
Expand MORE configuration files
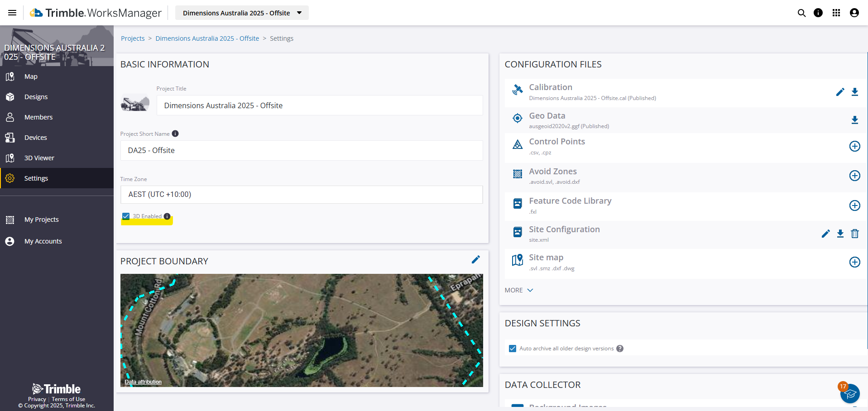click(x=519, y=290)
